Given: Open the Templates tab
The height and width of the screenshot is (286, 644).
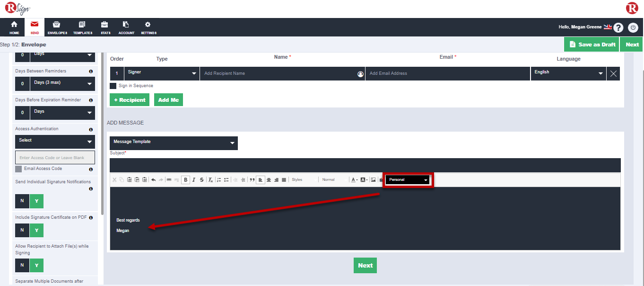Looking at the screenshot, I should coord(83,28).
